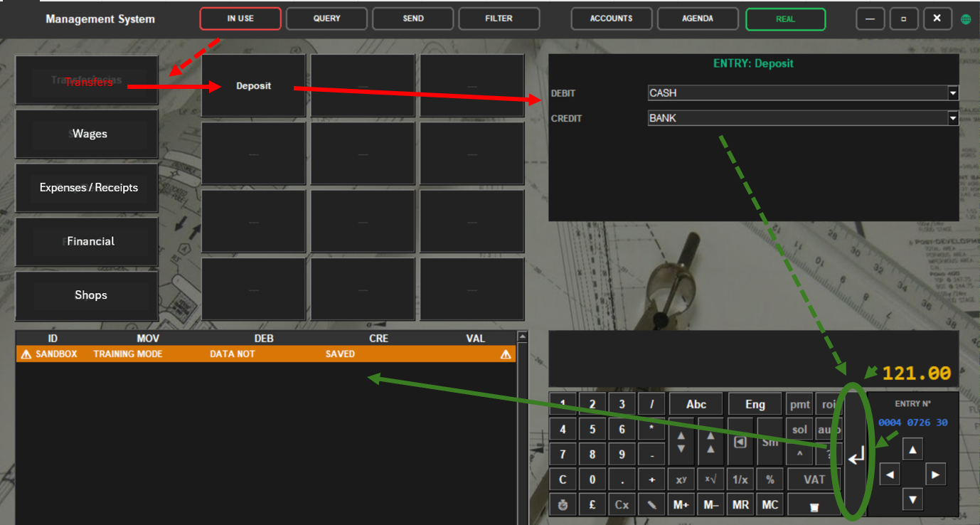
Task: Select the Financial category
Action: tap(87, 241)
